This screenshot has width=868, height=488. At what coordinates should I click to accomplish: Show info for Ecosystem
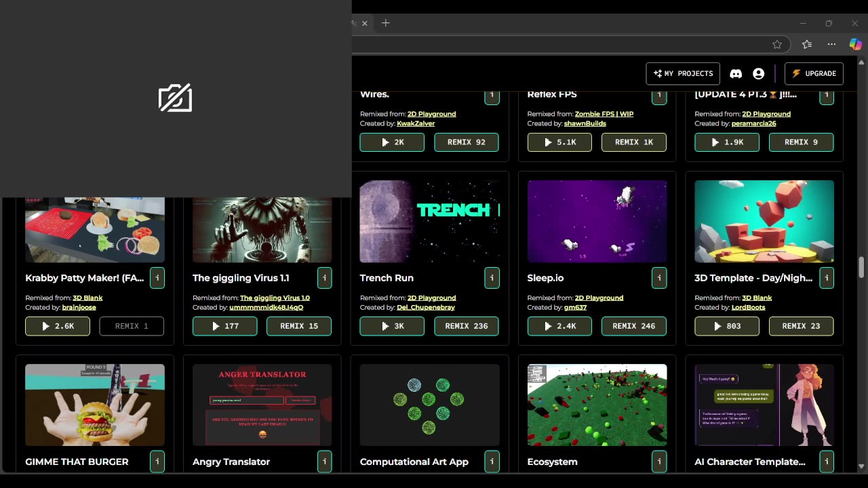click(659, 461)
